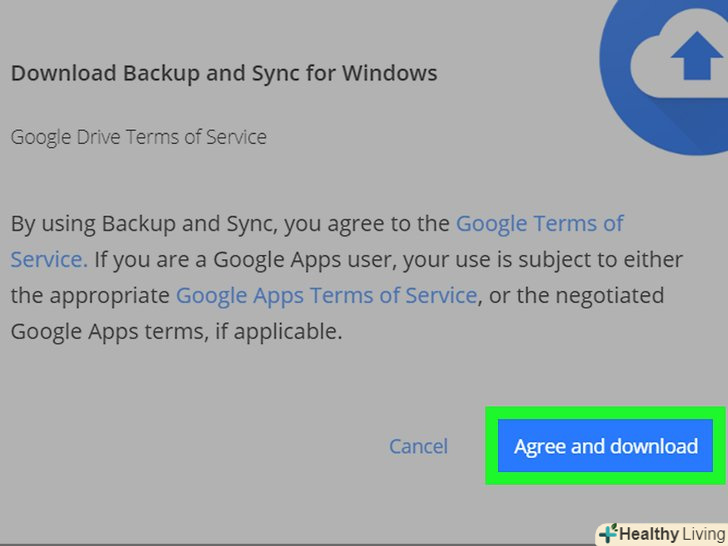Click "Google Apps terms, if applicable." line
Viewport: 728px width, 546px height.
pos(176,331)
